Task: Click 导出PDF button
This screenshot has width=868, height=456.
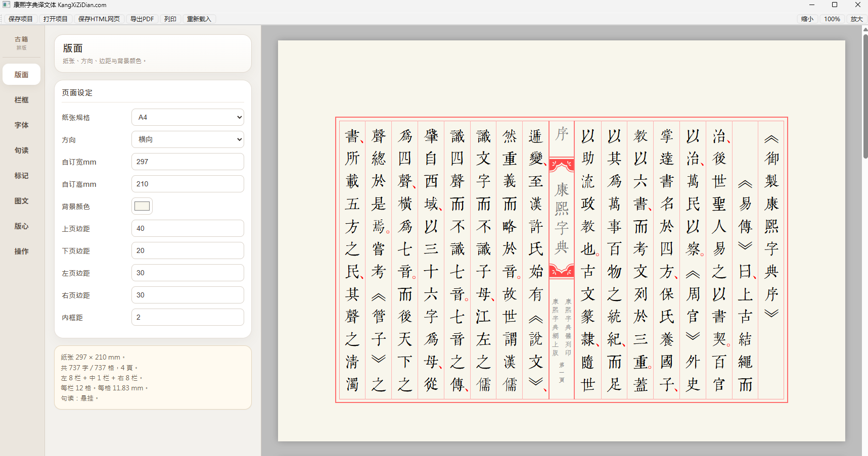Action: [x=142, y=19]
